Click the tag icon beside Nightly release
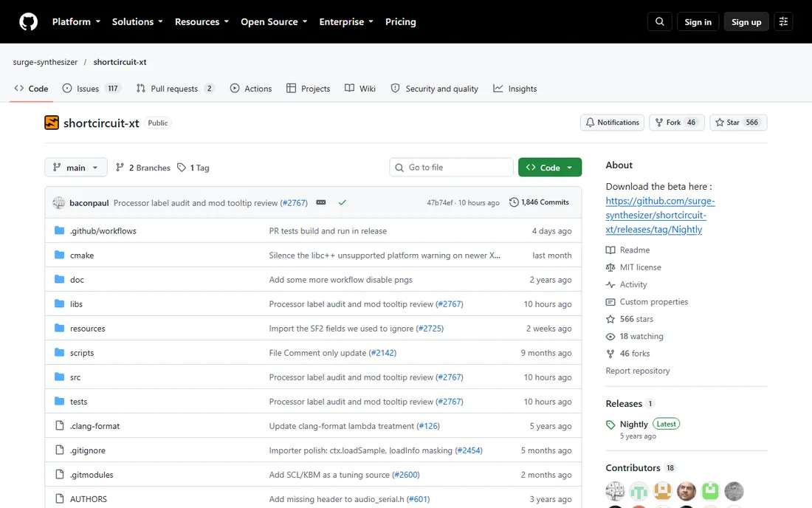The width and height of the screenshot is (812, 508). (x=610, y=425)
